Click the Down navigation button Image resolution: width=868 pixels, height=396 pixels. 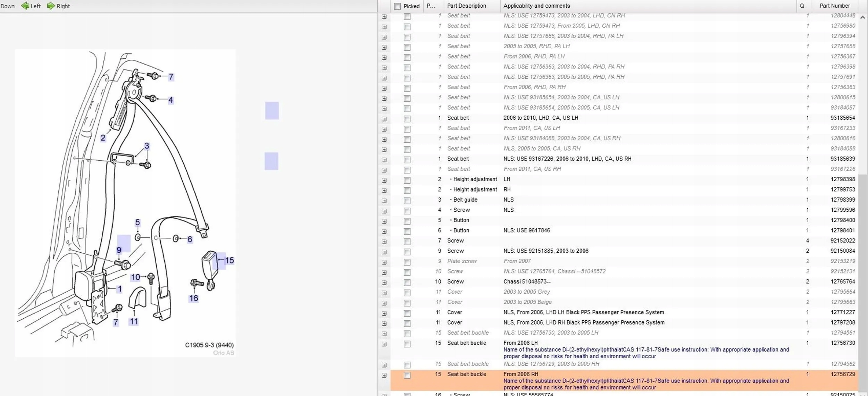point(8,6)
